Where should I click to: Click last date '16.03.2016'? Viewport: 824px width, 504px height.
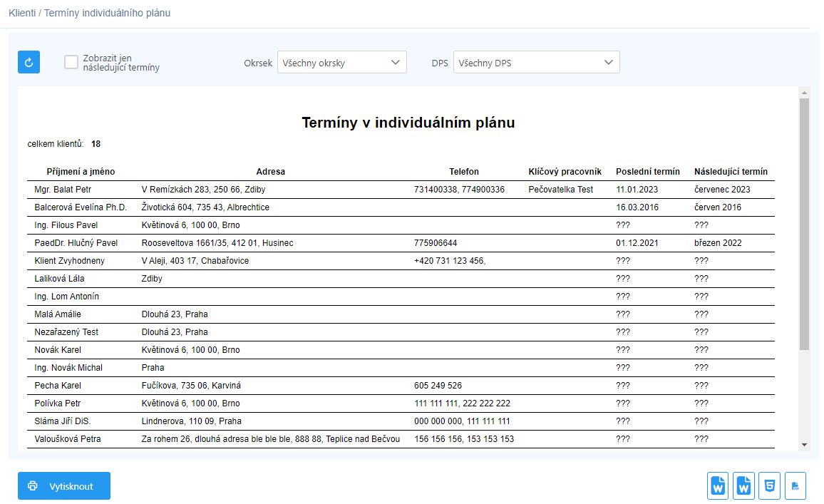pyautogui.click(x=637, y=207)
